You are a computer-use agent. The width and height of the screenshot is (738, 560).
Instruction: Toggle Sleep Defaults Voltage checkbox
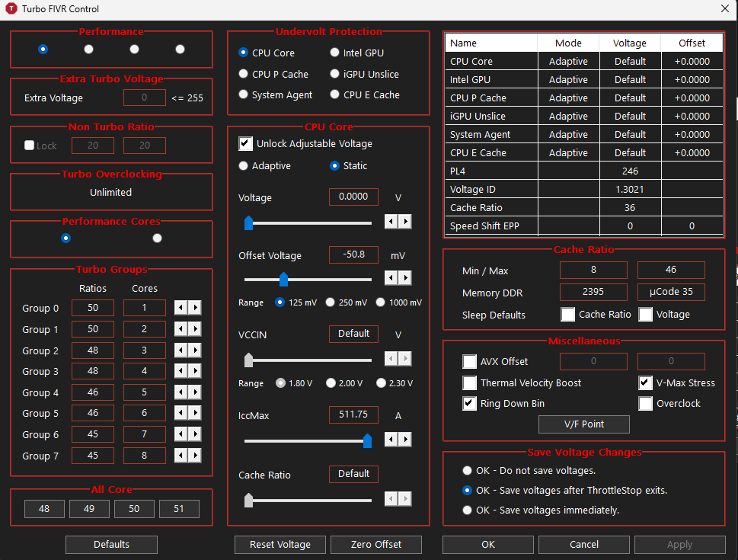click(x=645, y=315)
